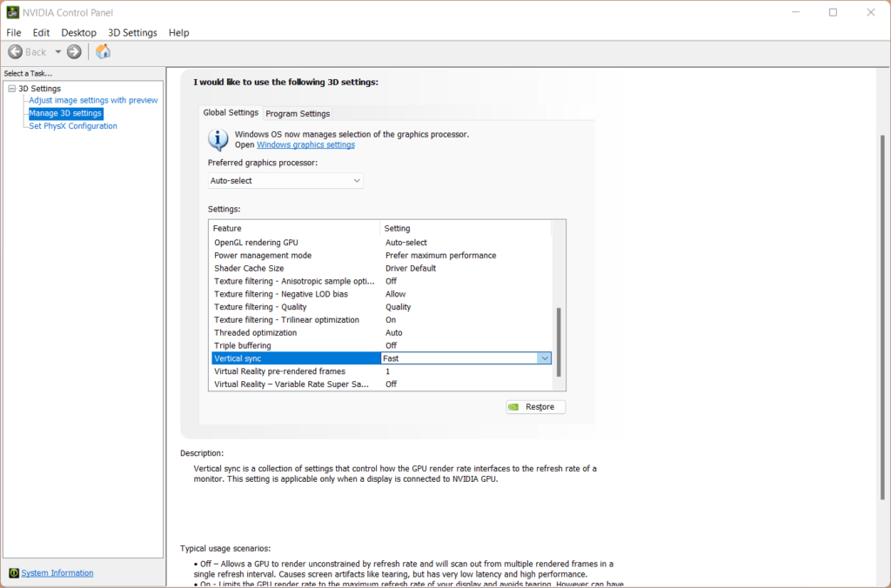
Task: Open the Back history dropdown arrow
Action: pyautogui.click(x=57, y=51)
